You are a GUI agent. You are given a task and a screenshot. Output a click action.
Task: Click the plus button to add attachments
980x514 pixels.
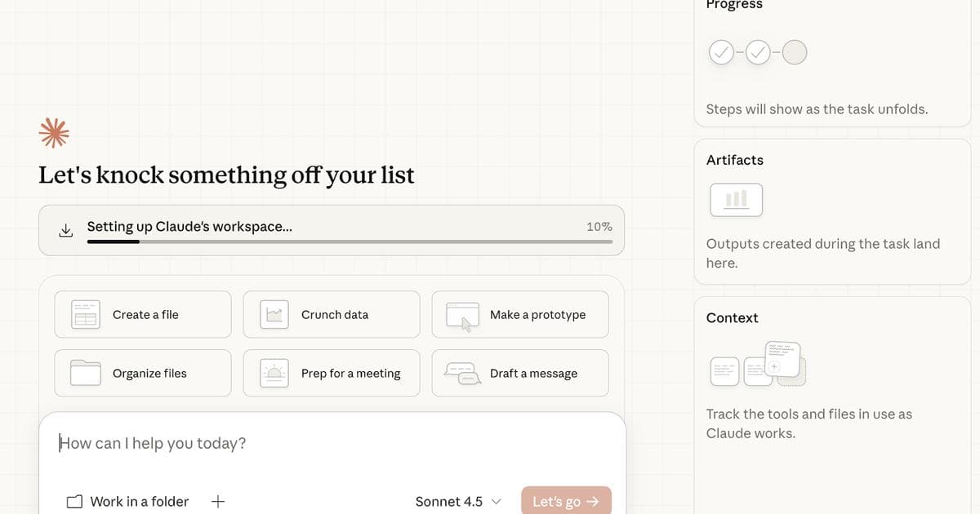(217, 501)
